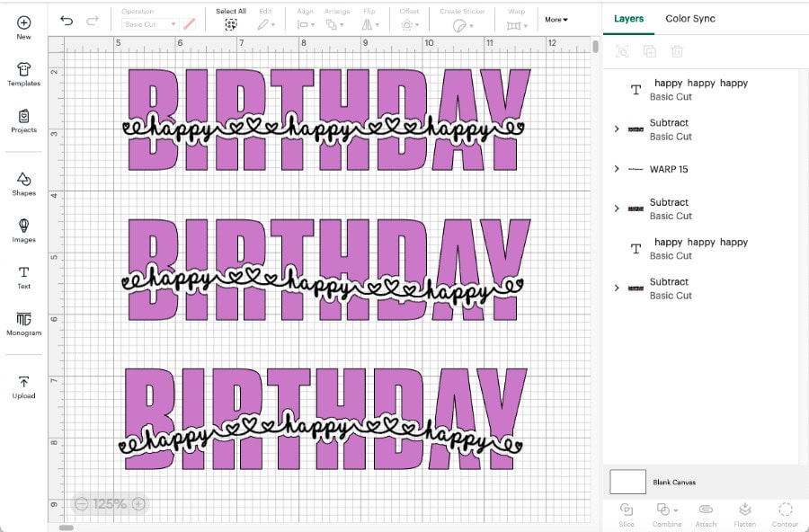Switch to the Layers tab
Screen dimensions: 809x532
pyautogui.click(x=628, y=19)
